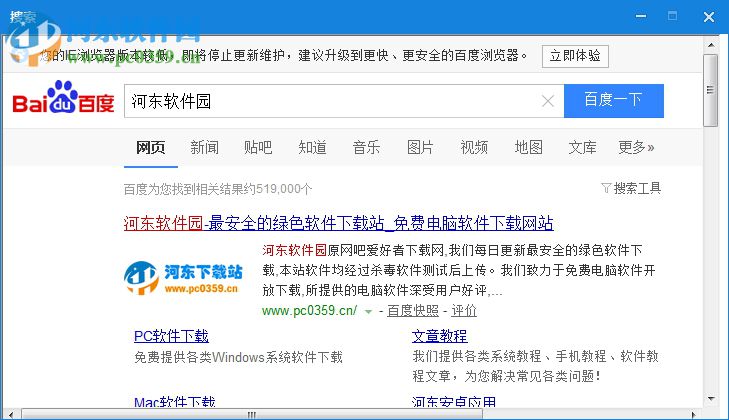Click the horizontal scrollbar right arrow
Screen dimensions: 729x420
click(x=694, y=414)
